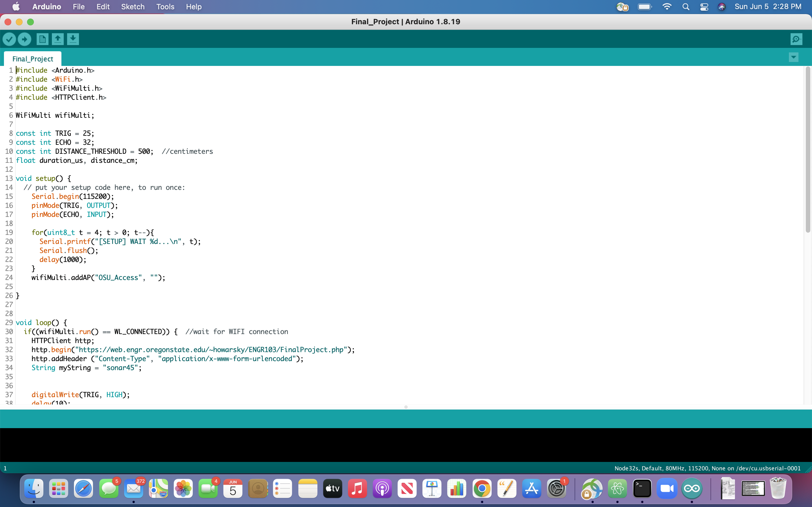Viewport: 812px width, 507px height.
Task: Click the Save sketch down-arrow icon
Action: [x=73, y=39]
